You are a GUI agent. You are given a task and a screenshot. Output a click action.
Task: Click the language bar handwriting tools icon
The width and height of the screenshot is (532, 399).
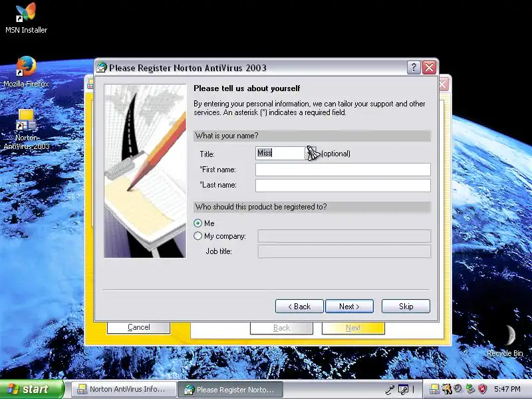403,389
